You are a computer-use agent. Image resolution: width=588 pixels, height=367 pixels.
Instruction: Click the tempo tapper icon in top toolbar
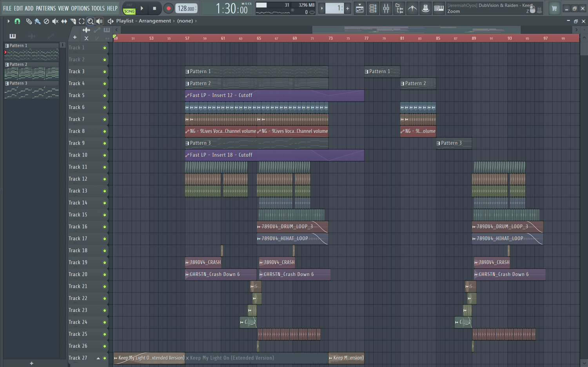click(412, 8)
